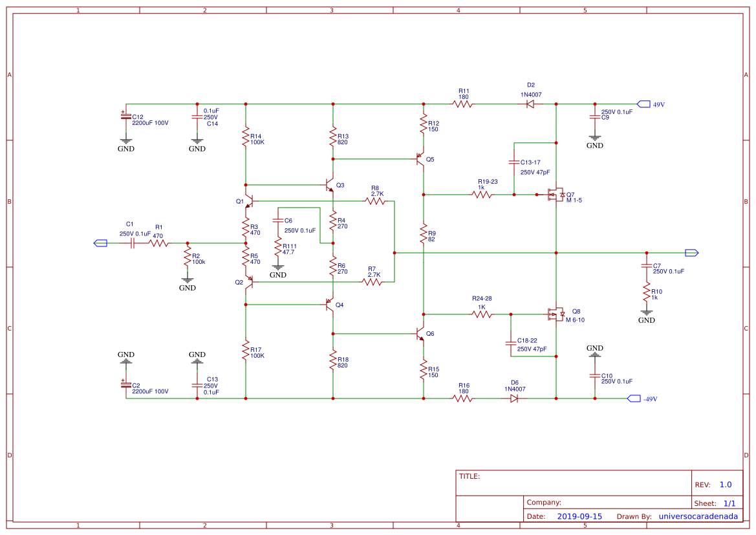
Task: Click the R12 150 resistor symbol
Action: pos(424,124)
